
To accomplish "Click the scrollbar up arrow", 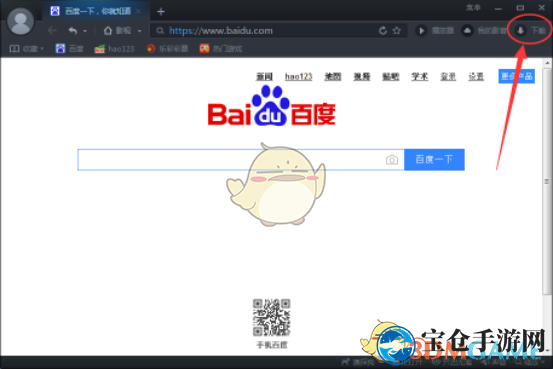I will click(x=547, y=63).
